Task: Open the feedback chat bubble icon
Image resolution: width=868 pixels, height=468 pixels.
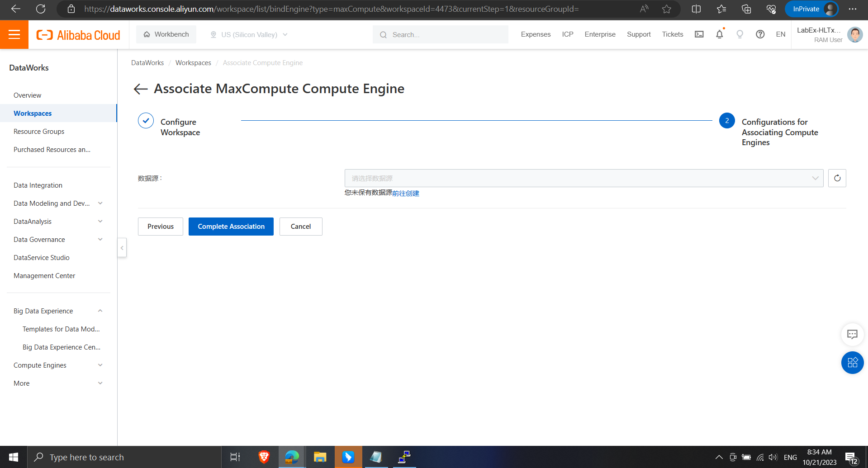Action: pos(852,335)
